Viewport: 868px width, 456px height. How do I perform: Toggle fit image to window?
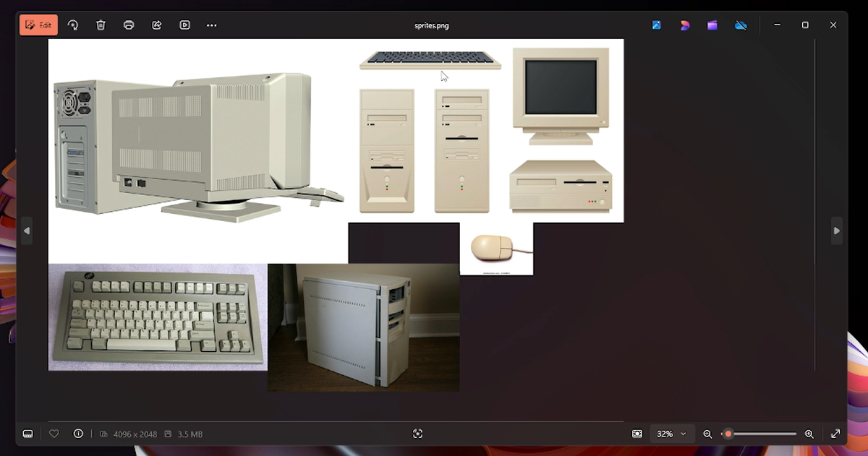pyautogui.click(x=637, y=434)
